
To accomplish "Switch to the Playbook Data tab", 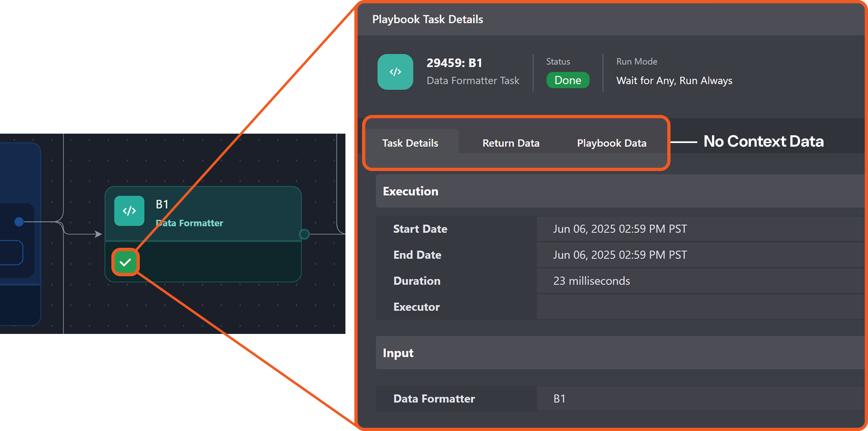I will (x=611, y=143).
